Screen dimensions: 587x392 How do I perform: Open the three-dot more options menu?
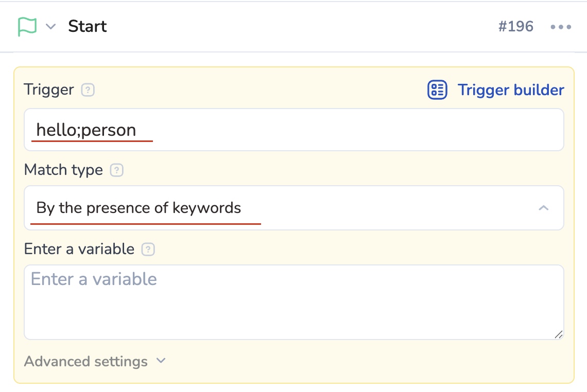(561, 27)
